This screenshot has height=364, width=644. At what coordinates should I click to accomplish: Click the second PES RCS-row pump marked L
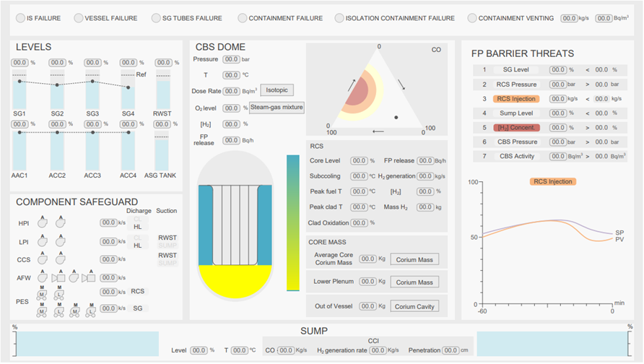(x=60, y=295)
